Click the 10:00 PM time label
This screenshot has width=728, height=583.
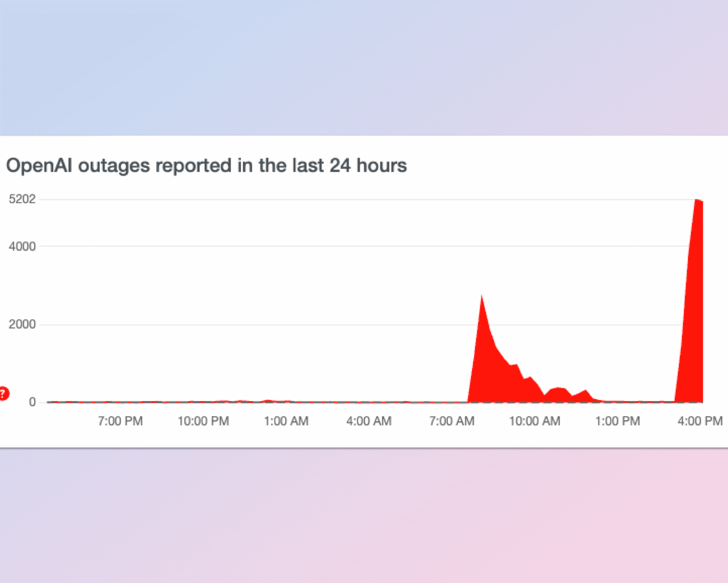tap(203, 421)
